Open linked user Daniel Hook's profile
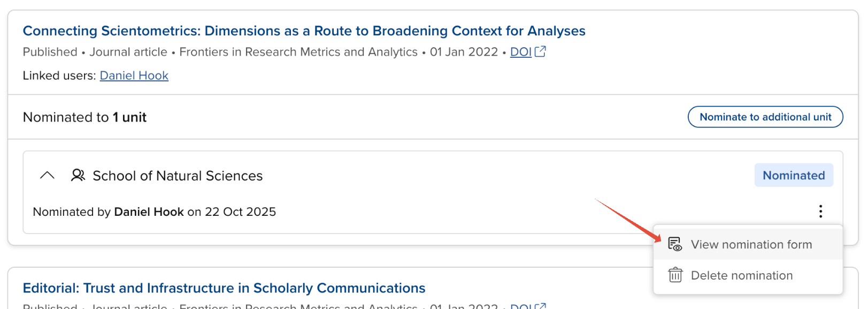The width and height of the screenshot is (868, 309). click(134, 76)
